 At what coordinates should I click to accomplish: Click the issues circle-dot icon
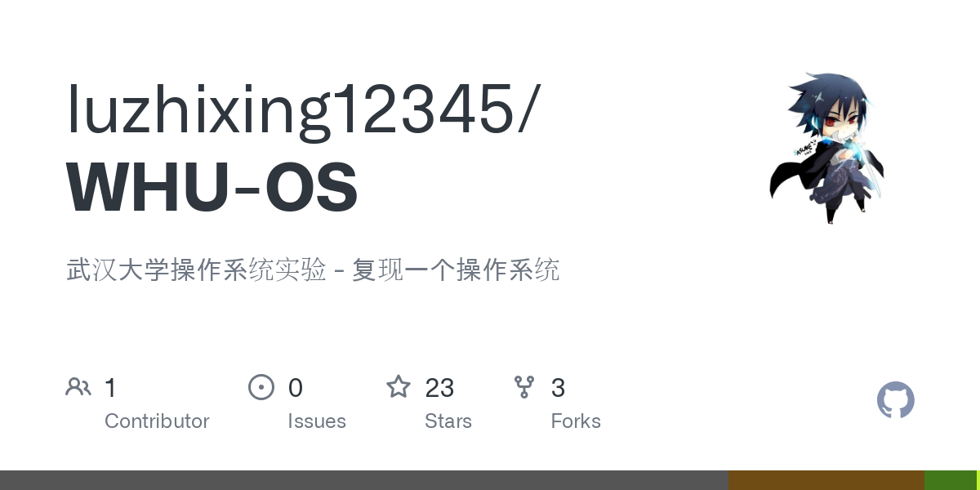(261, 387)
